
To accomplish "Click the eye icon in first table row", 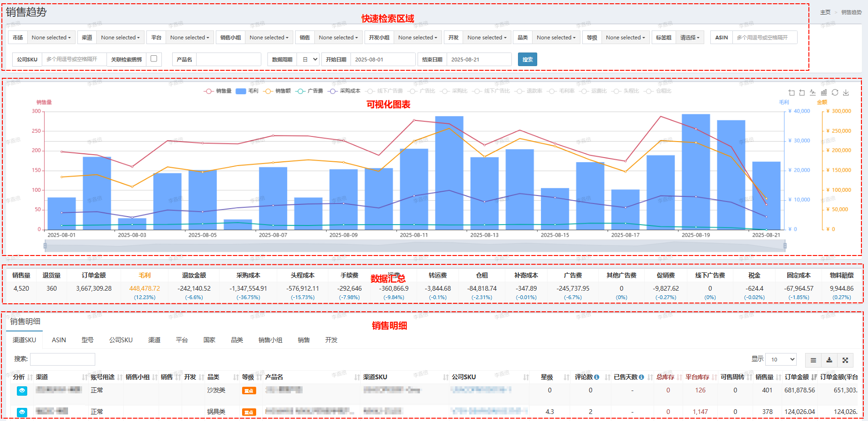I will pos(22,391).
